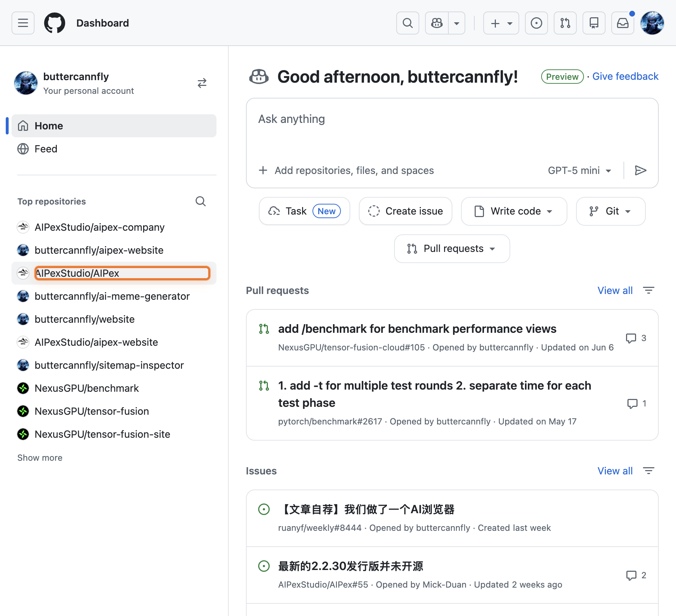Click the send prompt arrow icon

pos(640,170)
